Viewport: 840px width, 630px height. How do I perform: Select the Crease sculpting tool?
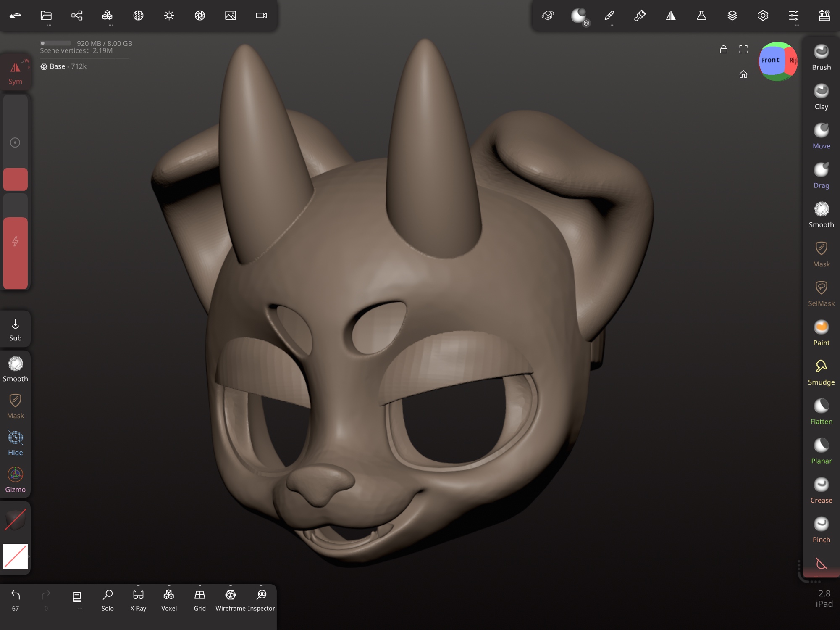coord(821,490)
